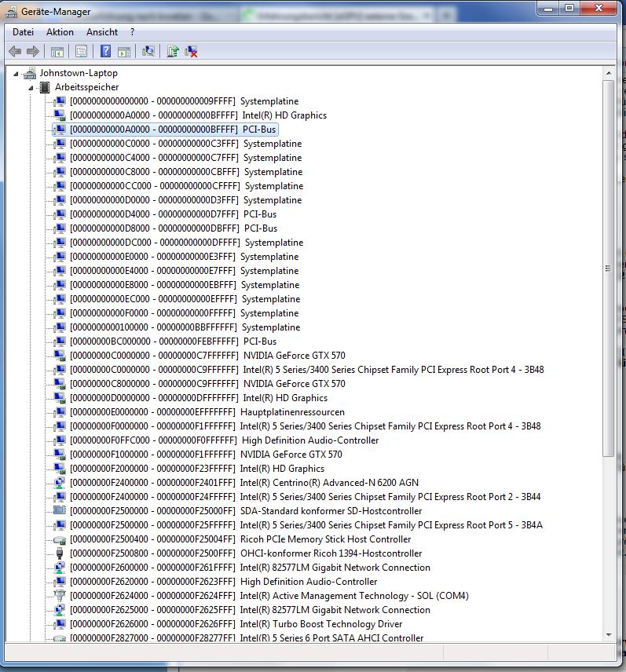Click the icon of the OHCI-konformer Ricoh 1394 row

pos(60,553)
